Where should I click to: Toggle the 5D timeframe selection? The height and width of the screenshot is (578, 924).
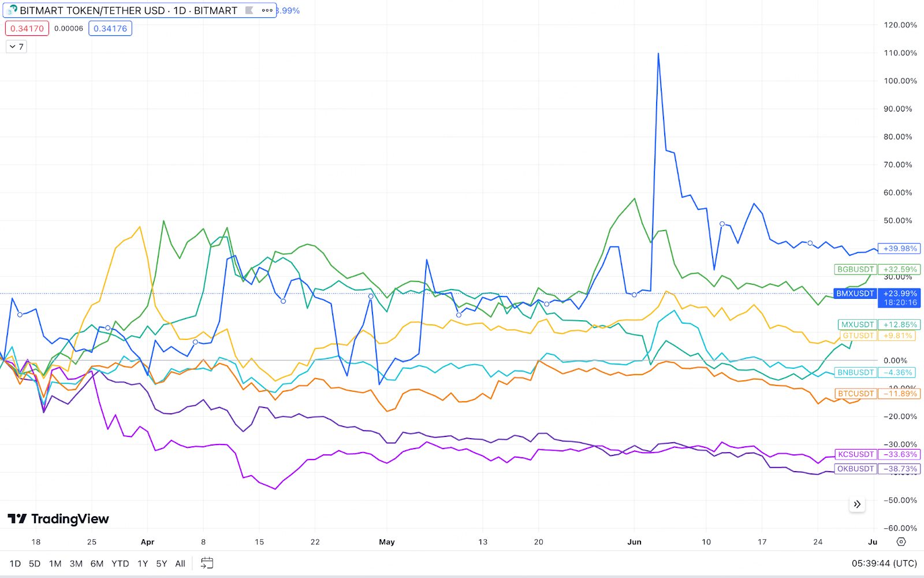click(x=36, y=563)
